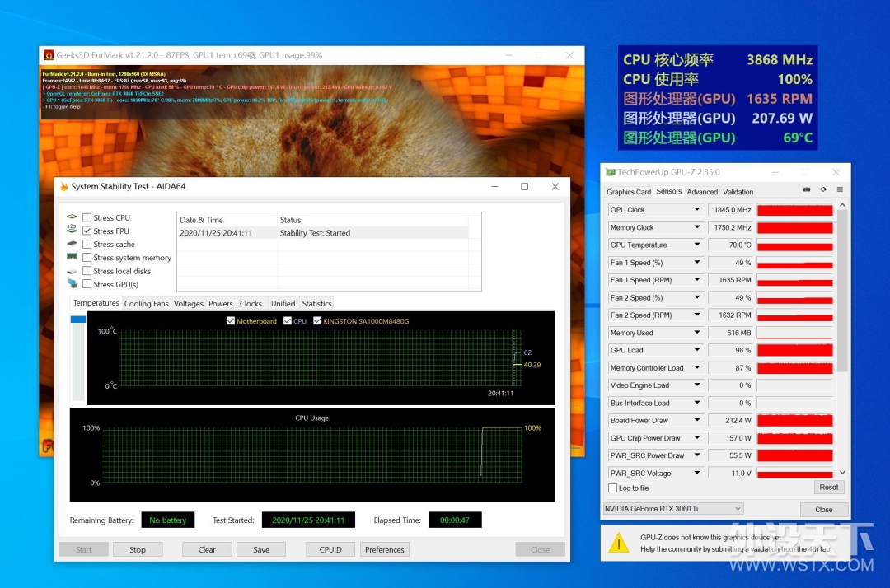Click the Memory Used graph bar in GPU-Z
The image size is (890, 588).
[794, 333]
